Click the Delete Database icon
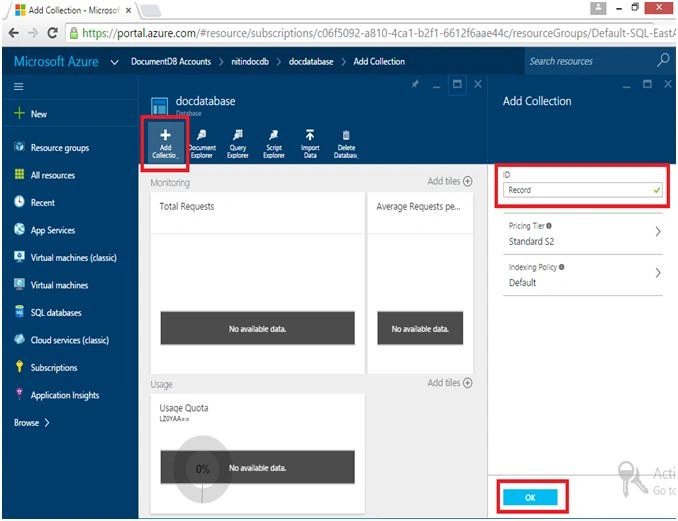Image resolution: width=678 pixels, height=521 pixels. (x=346, y=144)
